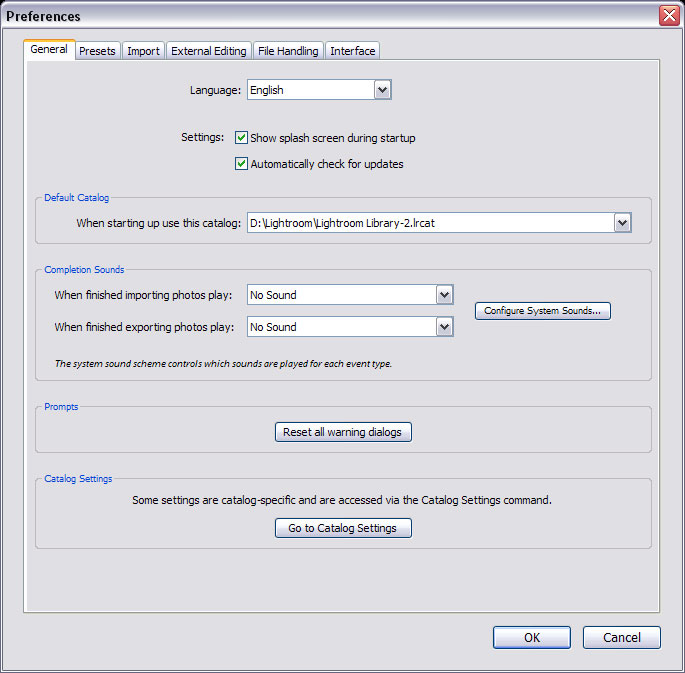Screen dimensions: 685x673
Task: Open the File Handling tab
Action: click(x=288, y=51)
